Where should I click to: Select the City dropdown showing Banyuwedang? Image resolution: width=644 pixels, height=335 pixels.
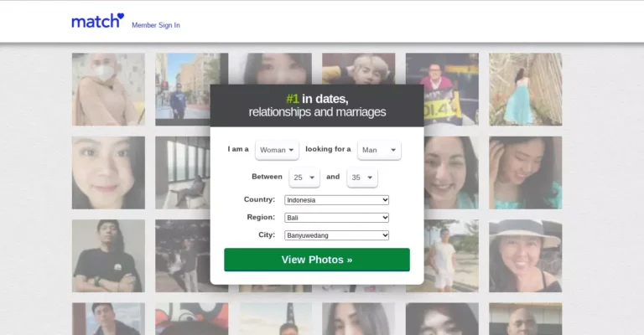(x=336, y=235)
